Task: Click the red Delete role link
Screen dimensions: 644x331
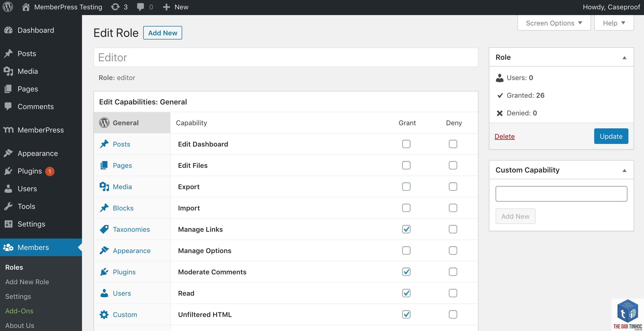Action: (x=505, y=136)
